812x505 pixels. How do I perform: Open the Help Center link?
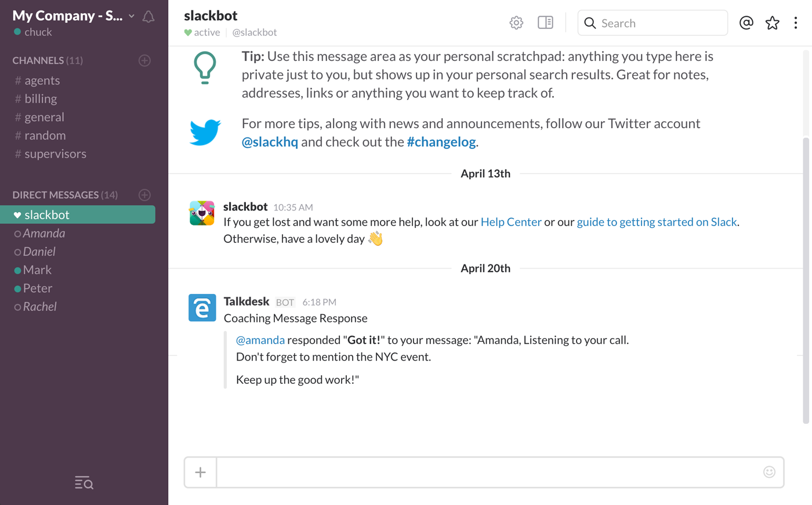point(511,222)
